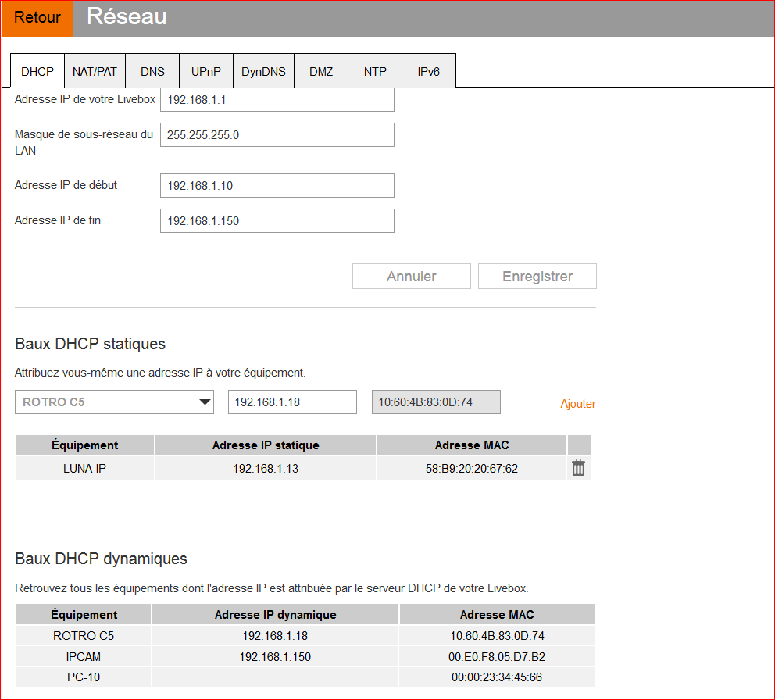Open the NTP settings tab
This screenshot has height=700, width=775.
(375, 71)
